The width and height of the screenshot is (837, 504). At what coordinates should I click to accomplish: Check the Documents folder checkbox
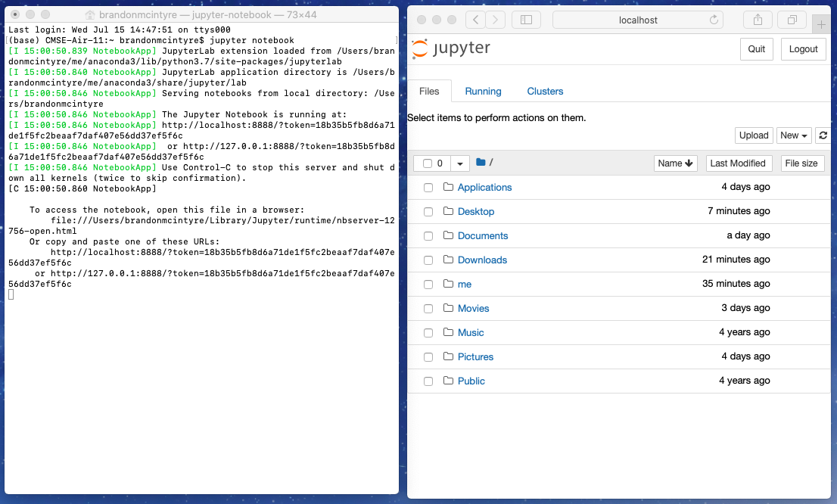pyautogui.click(x=428, y=236)
